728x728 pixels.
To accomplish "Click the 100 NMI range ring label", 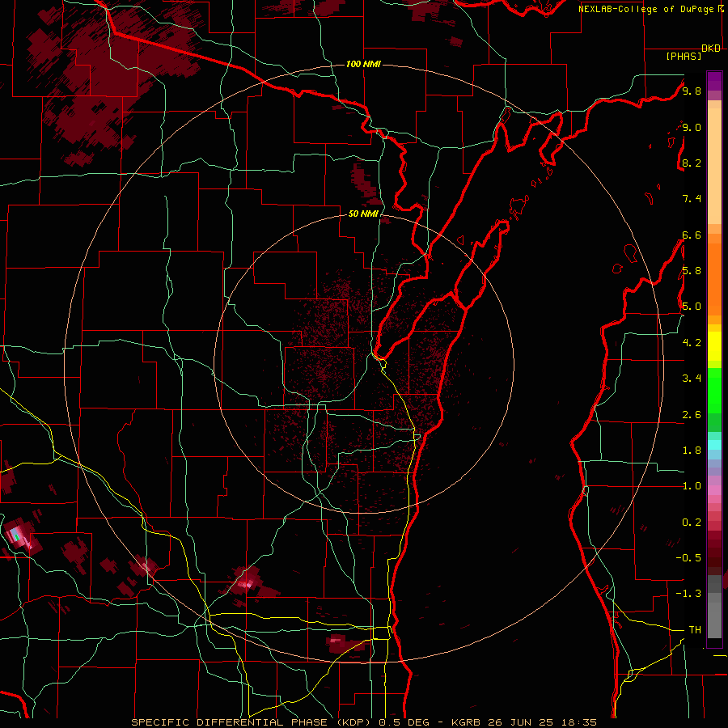I will pos(363,64).
